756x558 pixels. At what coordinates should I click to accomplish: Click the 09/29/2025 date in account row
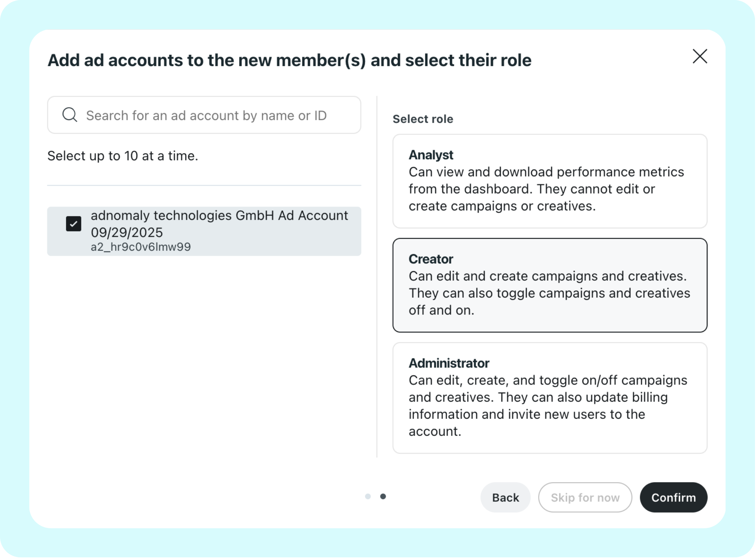127,233
